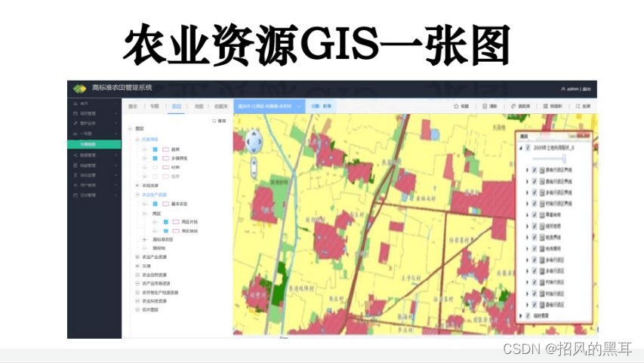
Task: Toggle the 影像 imagery switch
Action: point(316,106)
